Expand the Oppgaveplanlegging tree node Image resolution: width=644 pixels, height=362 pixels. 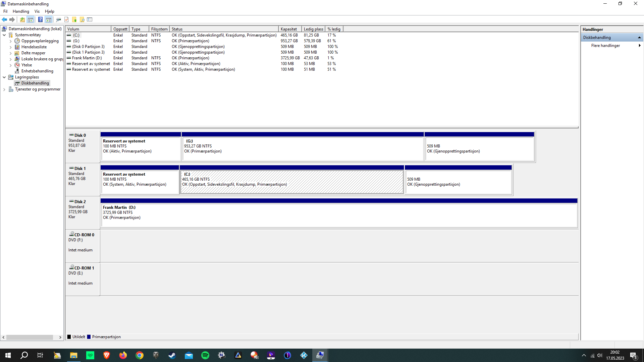pyautogui.click(x=10, y=41)
